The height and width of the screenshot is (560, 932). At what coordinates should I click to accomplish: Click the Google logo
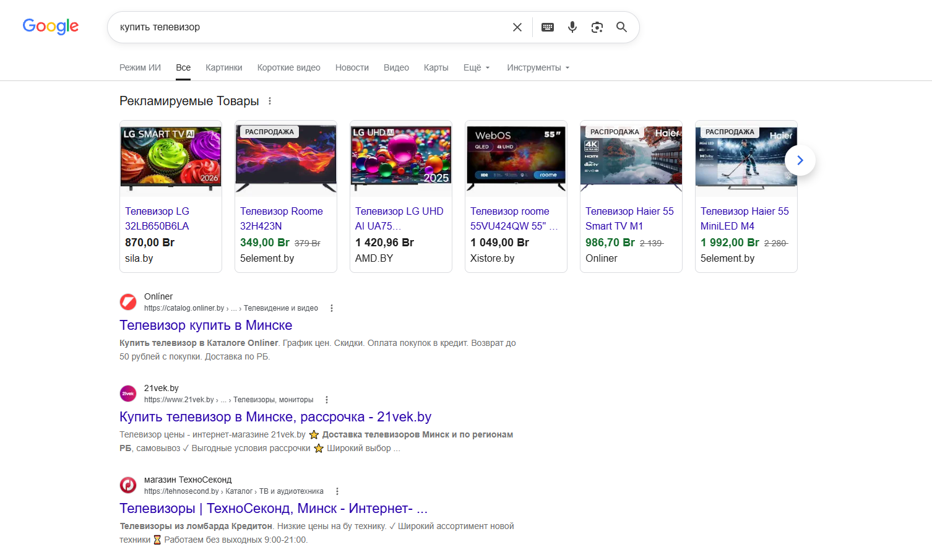click(x=51, y=27)
